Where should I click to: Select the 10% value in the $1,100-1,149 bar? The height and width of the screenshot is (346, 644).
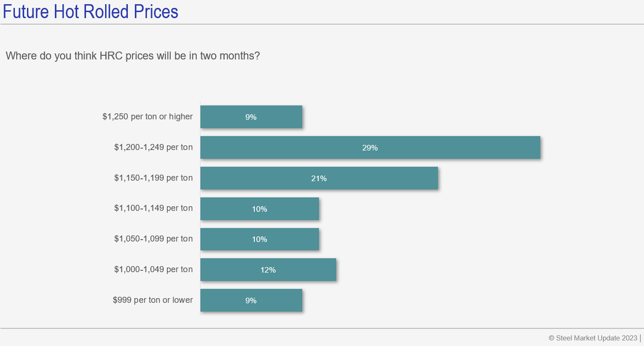click(x=259, y=209)
